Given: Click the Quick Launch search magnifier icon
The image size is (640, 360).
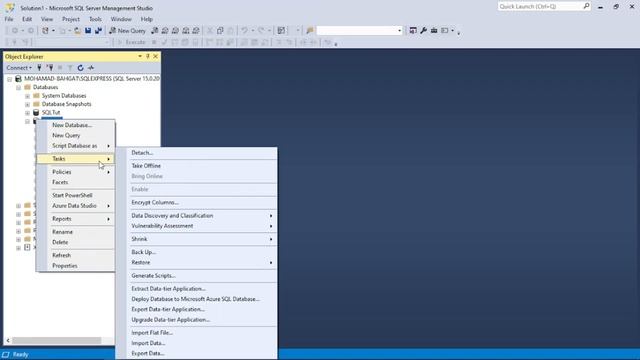Looking at the screenshot, I should point(586,6).
